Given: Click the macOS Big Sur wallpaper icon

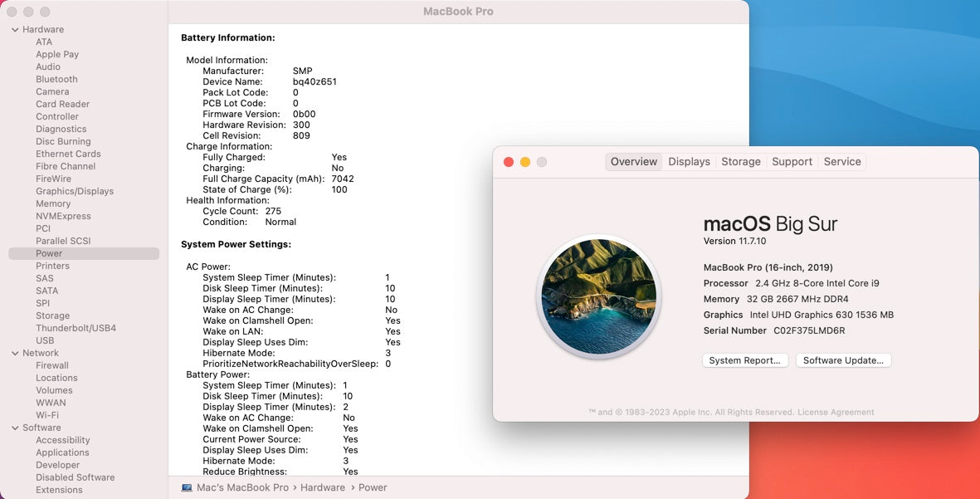Looking at the screenshot, I should point(598,296).
